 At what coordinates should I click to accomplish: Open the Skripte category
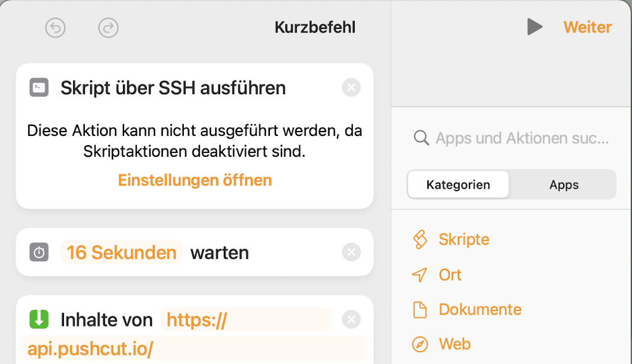point(464,239)
